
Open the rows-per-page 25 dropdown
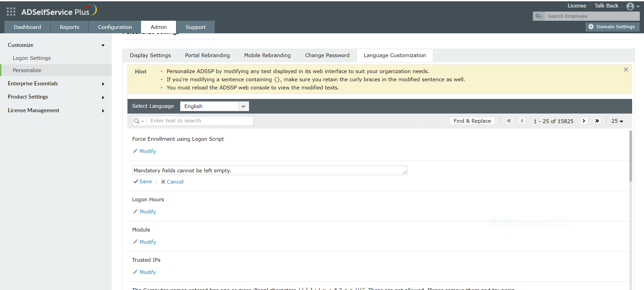tap(617, 121)
